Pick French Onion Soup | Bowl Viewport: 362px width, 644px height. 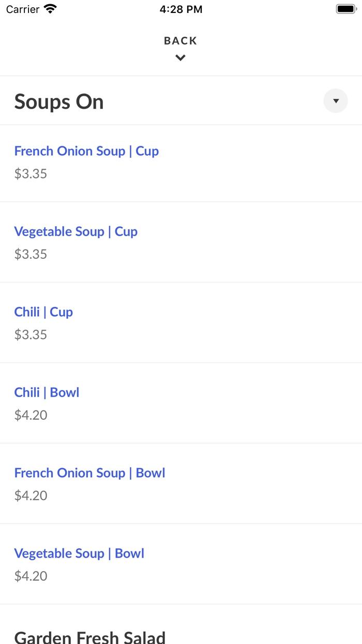click(89, 473)
